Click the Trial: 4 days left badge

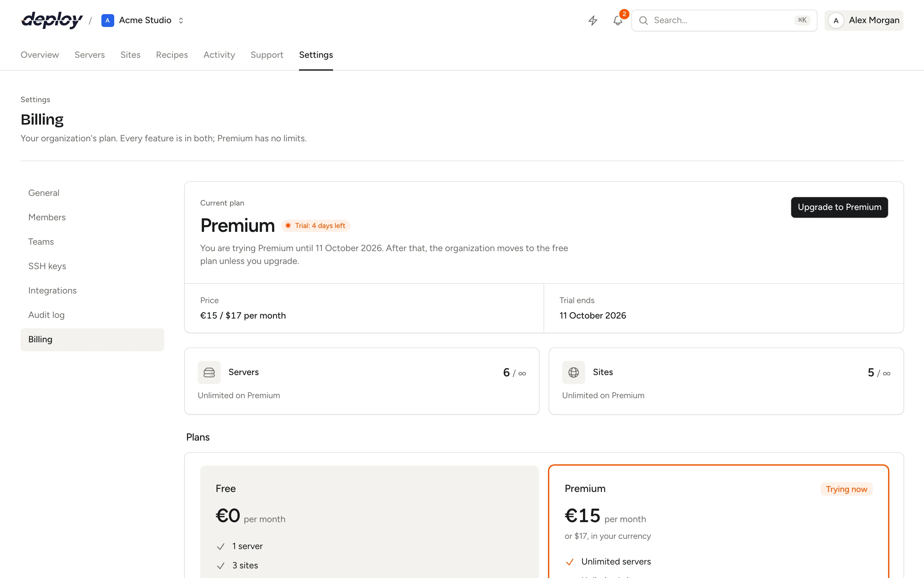(x=315, y=225)
